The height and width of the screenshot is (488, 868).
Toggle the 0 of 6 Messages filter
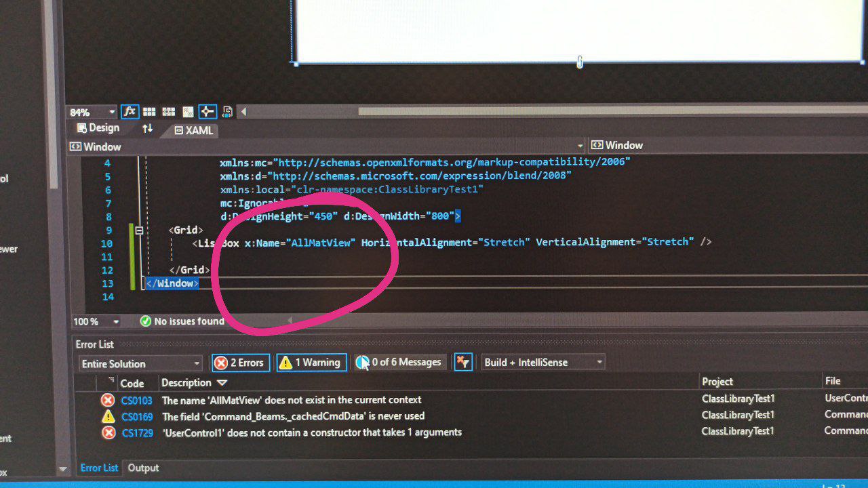(x=399, y=363)
